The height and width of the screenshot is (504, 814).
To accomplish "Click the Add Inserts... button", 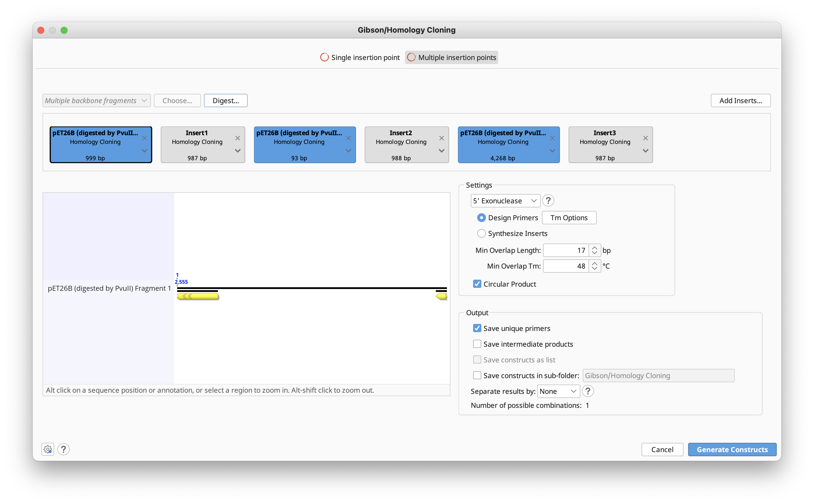I will pyautogui.click(x=740, y=101).
